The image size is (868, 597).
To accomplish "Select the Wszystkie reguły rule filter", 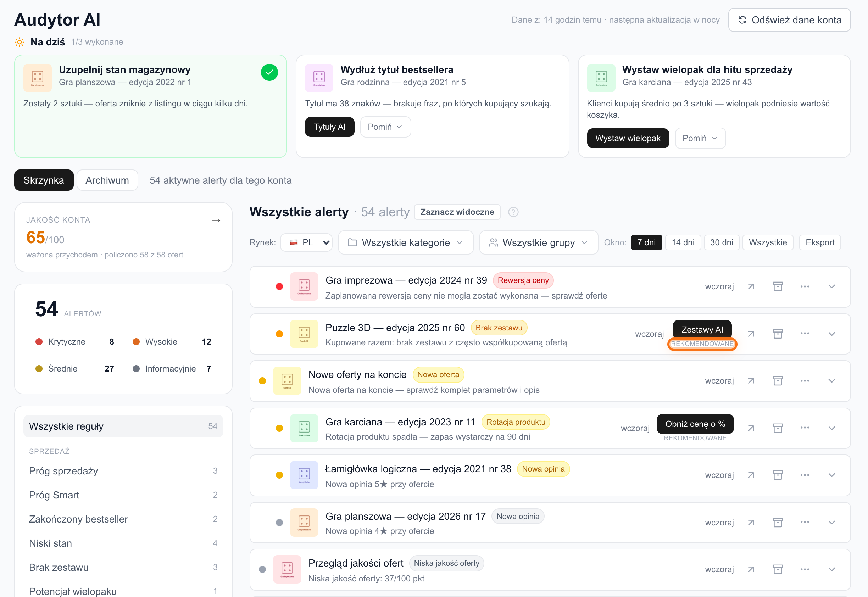I will 123,426.
